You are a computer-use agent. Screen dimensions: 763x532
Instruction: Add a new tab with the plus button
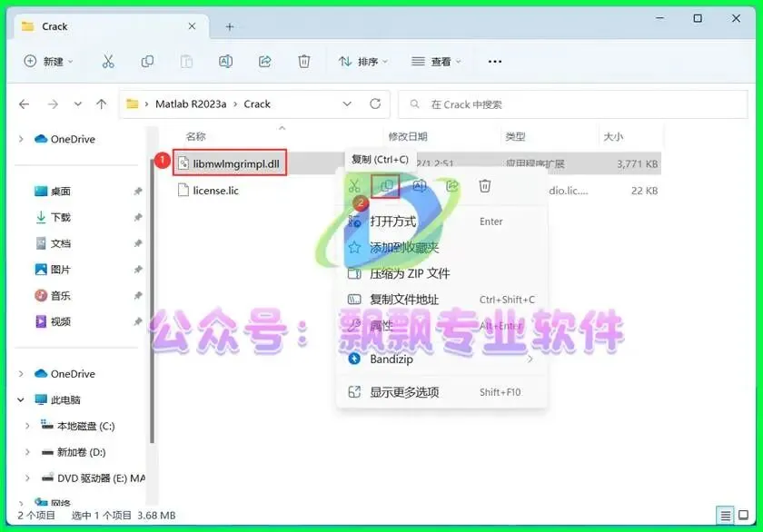point(230,26)
